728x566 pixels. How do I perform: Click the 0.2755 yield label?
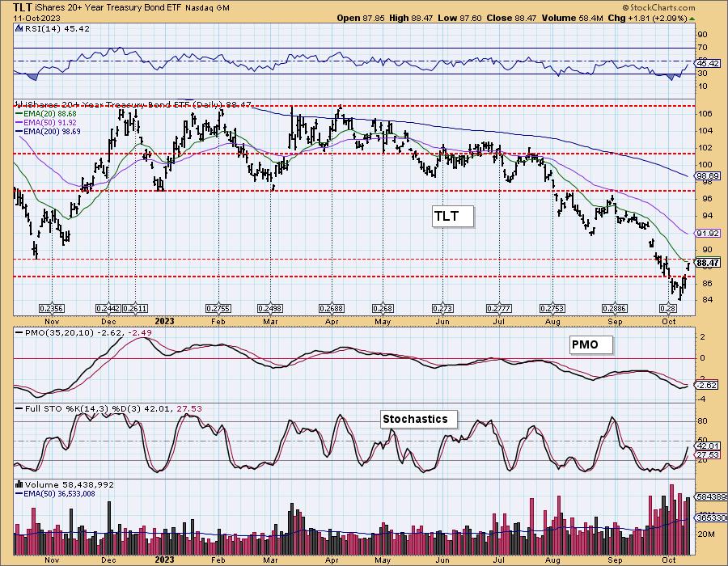(x=218, y=309)
